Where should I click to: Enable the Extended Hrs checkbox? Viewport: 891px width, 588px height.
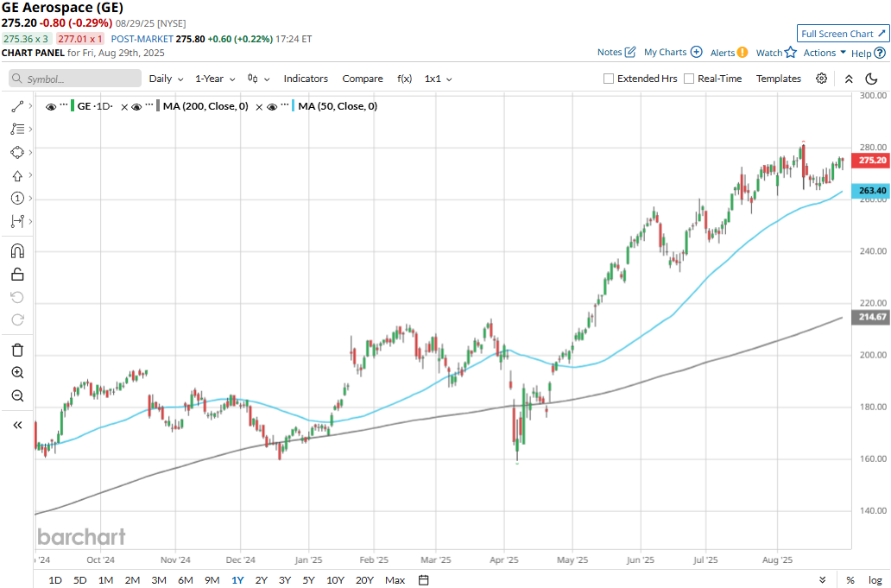coord(609,79)
